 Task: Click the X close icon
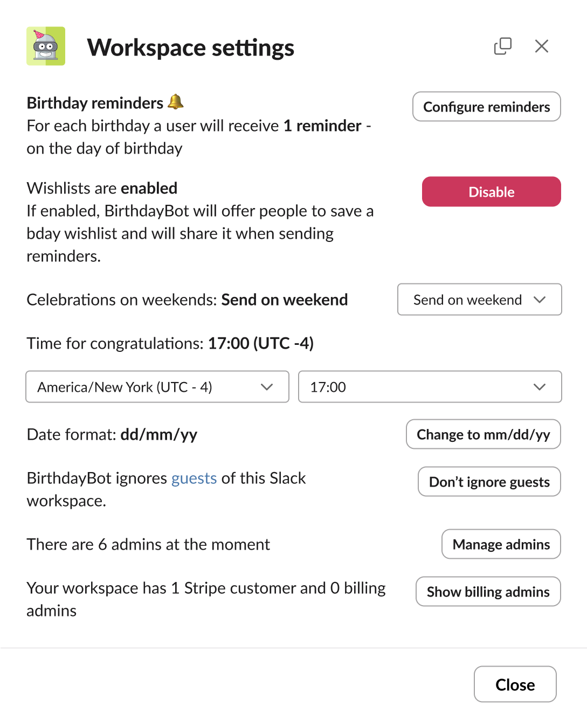541,46
